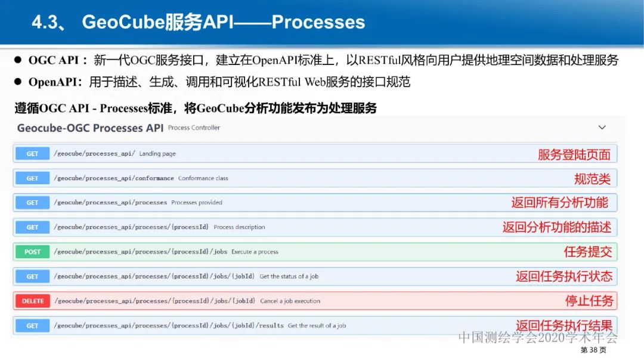Click the red 任务提交 annotation label

point(588,252)
